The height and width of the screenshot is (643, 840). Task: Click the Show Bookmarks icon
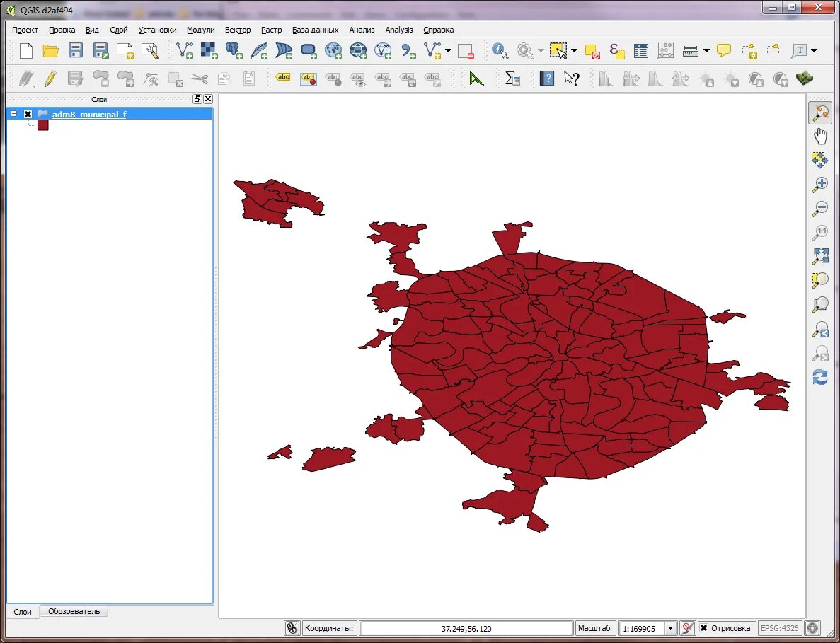tap(773, 51)
